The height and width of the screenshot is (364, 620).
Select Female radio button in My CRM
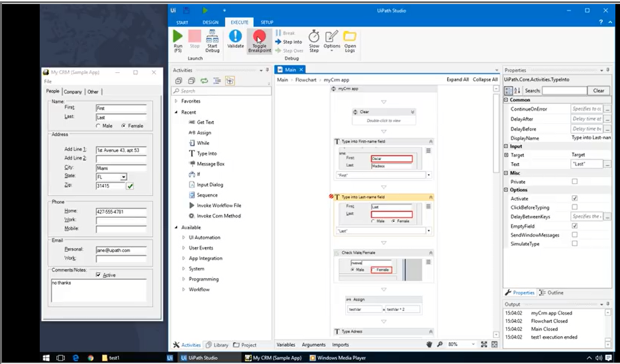123,126
